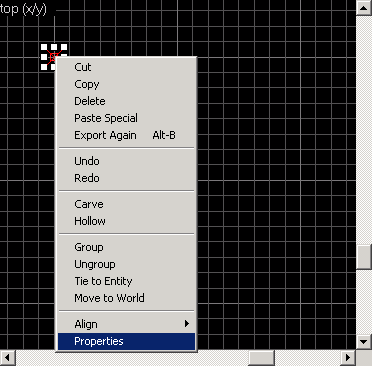
Task: Select Copy in the context menu
Action: coord(126,84)
